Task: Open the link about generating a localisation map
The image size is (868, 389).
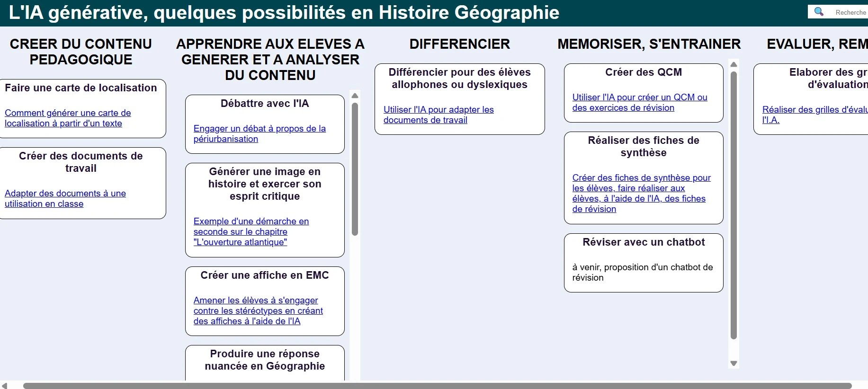Action: point(68,118)
